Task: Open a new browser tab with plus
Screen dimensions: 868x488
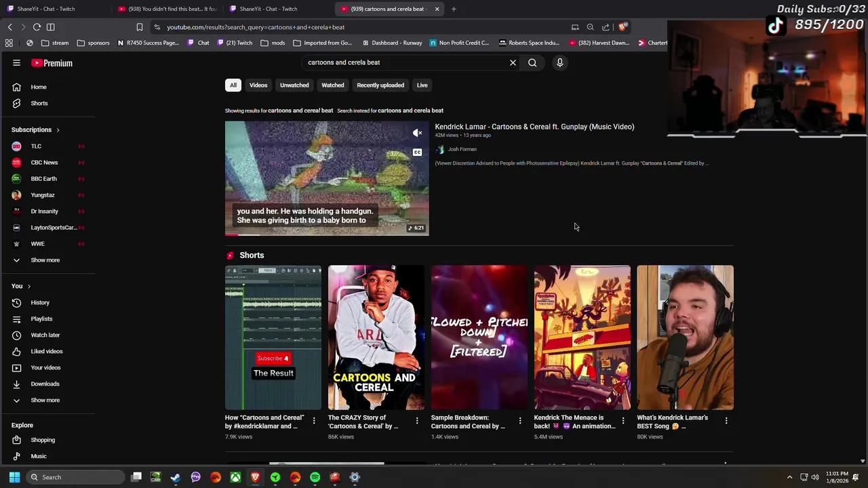Action: (x=454, y=9)
